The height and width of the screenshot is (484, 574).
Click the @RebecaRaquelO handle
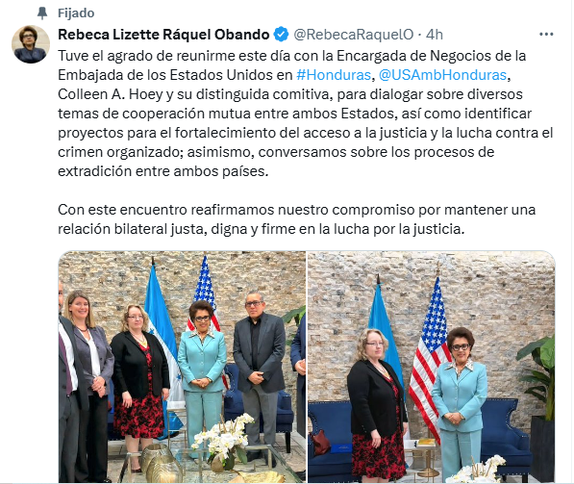354,35
